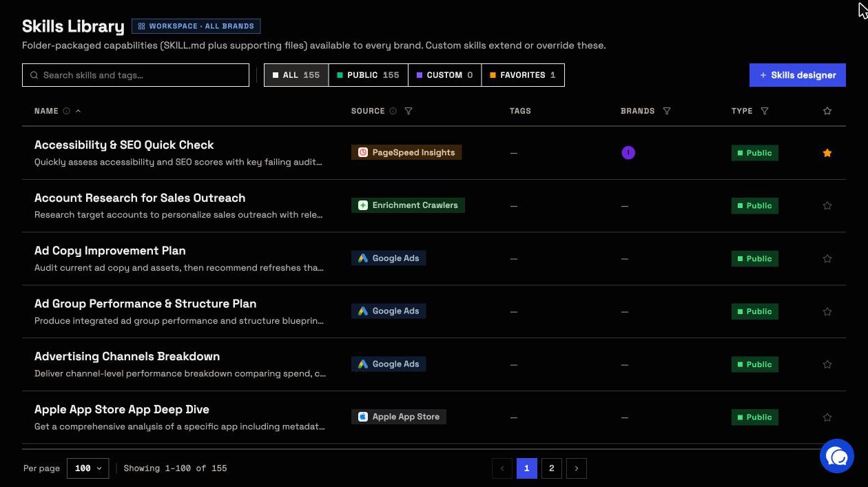Open the Source column filter icon

coord(409,111)
